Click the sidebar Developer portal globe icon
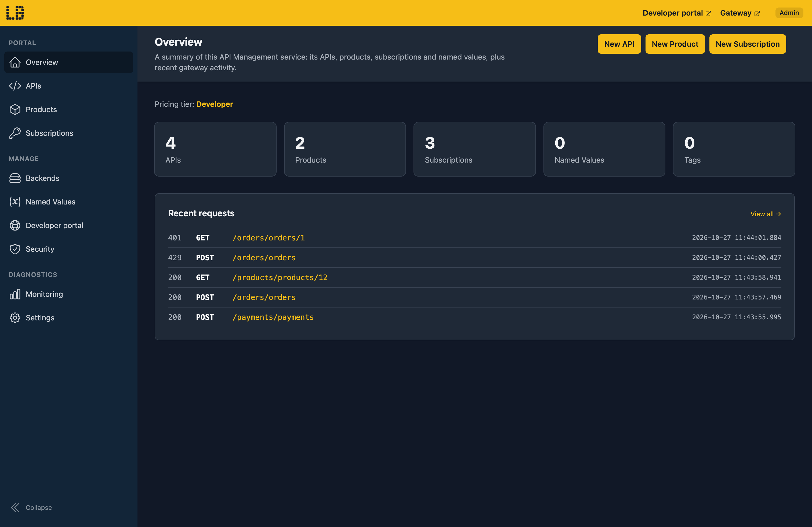 15,225
